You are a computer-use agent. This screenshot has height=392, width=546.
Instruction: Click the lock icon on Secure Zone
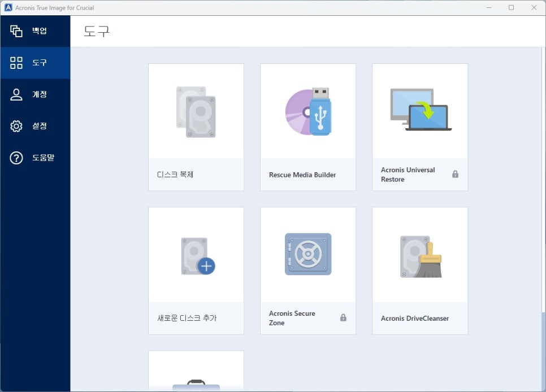343,317
